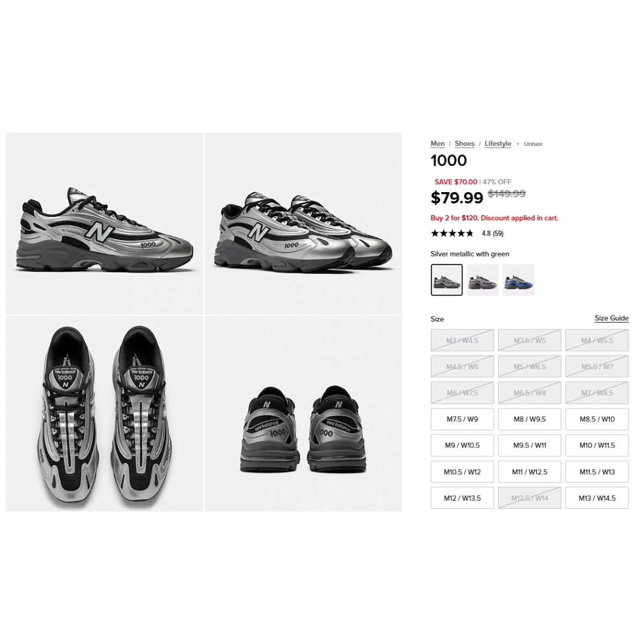
Task: Choose the grey shoe color thumbnail
Action: coord(482,280)
